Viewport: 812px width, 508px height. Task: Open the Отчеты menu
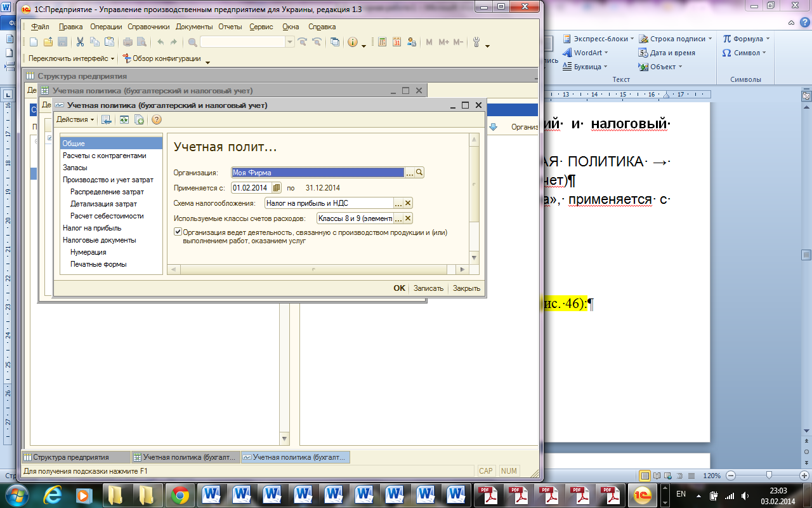(x=230, y=27)
